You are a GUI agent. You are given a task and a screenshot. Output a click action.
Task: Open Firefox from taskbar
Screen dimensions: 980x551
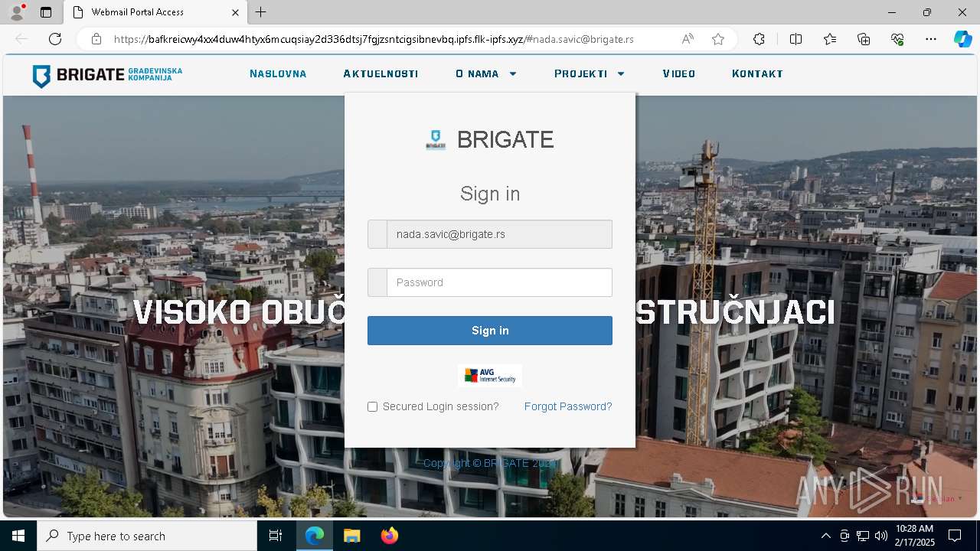(x=390, y=536)
